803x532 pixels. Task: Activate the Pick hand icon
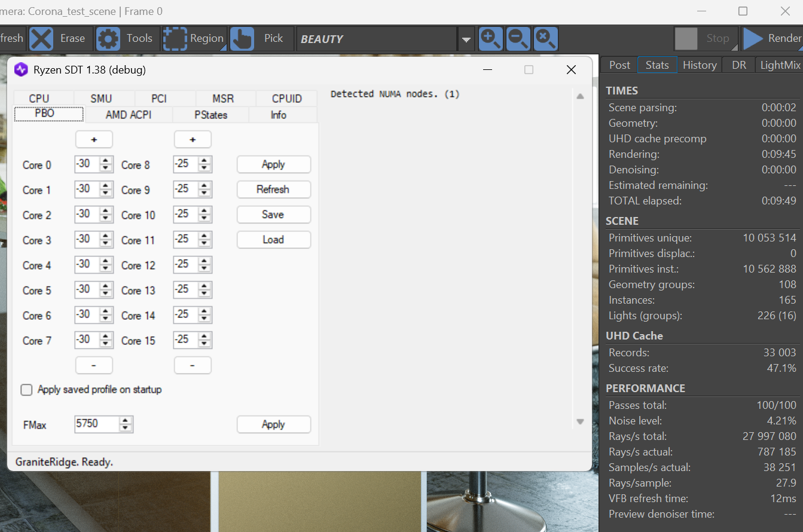(x=242, y=38)
